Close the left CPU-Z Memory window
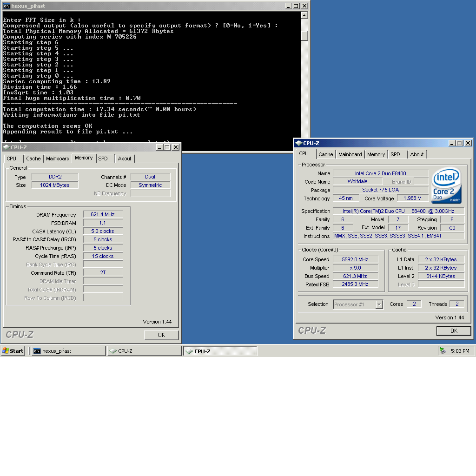Image resolution: width=476 pixels, height=476 pixels. (x=175, y=147)
